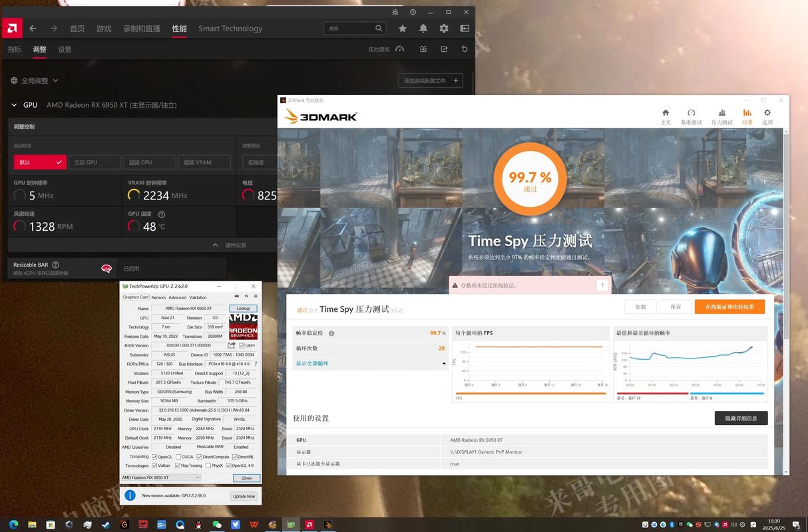This screenshot has height=532, width=808.
Task: Open AMD Software settings gear
Action: tap(444, 29)
